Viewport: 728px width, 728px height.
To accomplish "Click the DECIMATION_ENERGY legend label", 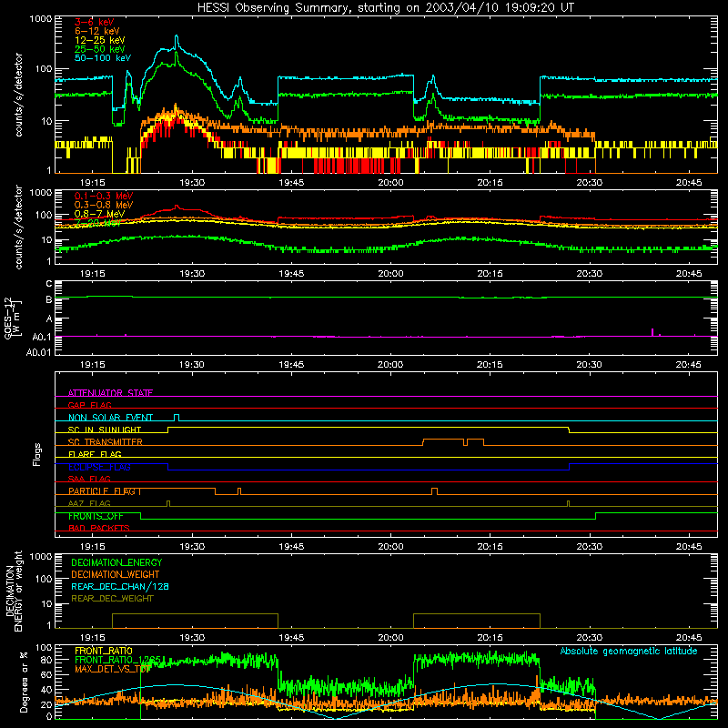I will pyautogui.click(x=116, y=562).
